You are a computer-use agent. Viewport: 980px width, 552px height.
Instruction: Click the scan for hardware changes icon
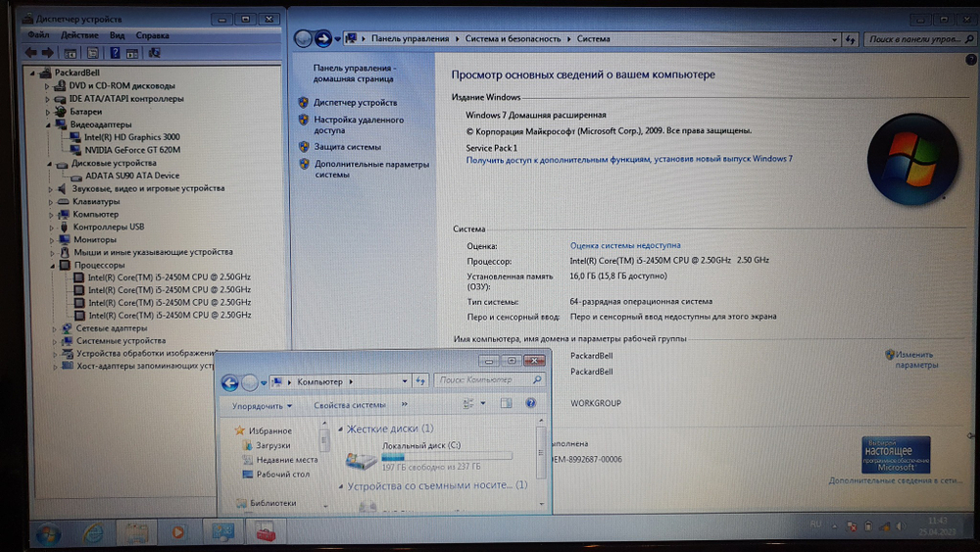pyautogui.click(x=155, y=53)
